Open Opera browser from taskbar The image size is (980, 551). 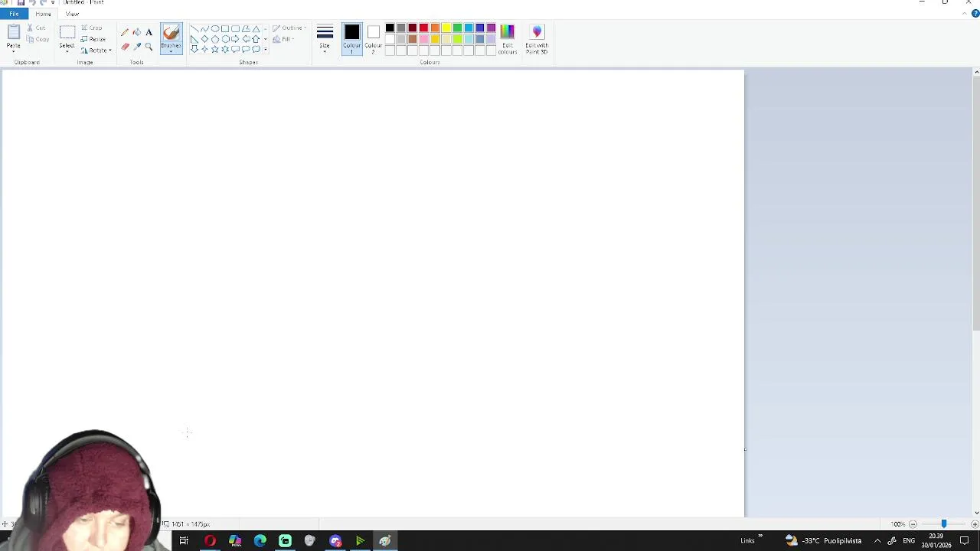pyautogui.click(x=210, y=541)
